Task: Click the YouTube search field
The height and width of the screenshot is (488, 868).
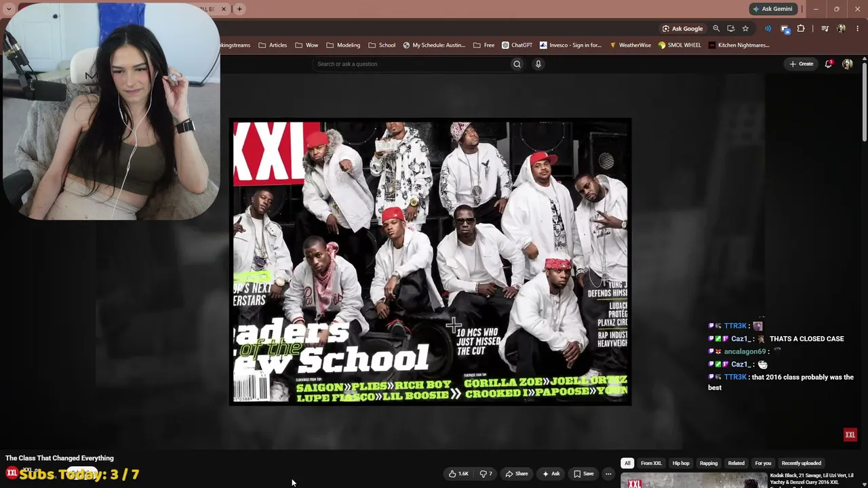Action: 410,64
